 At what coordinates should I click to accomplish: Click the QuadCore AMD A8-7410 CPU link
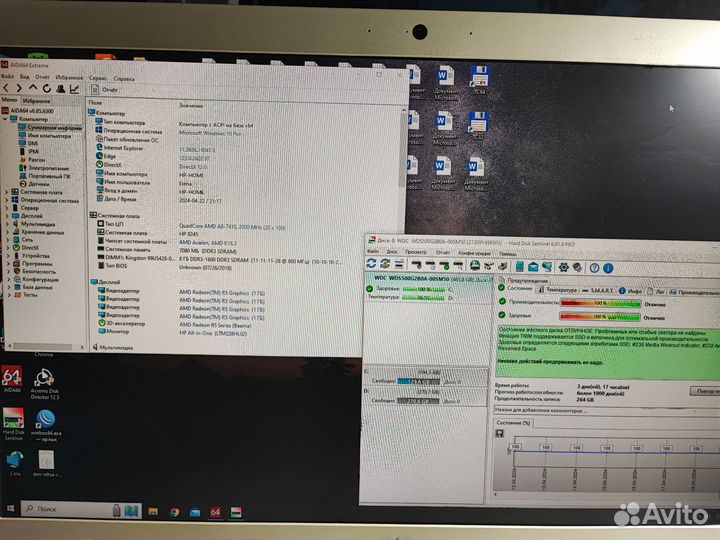232,227
